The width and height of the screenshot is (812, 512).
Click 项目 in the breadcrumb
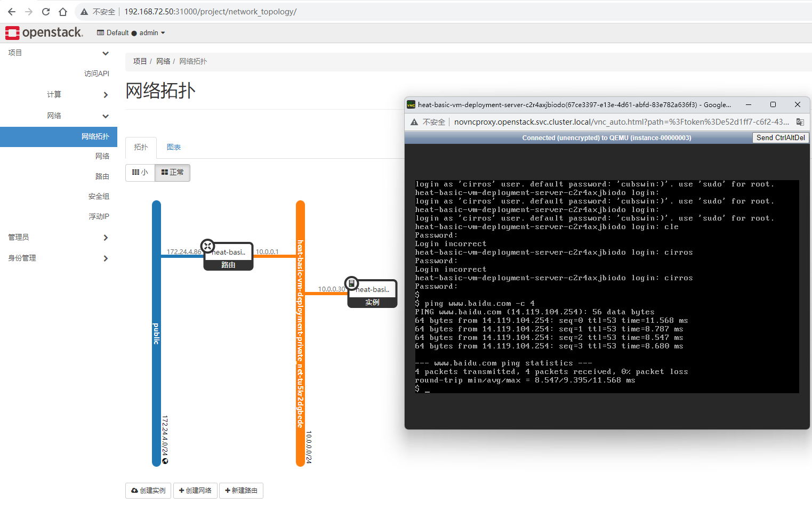click(x=140, y=61)
